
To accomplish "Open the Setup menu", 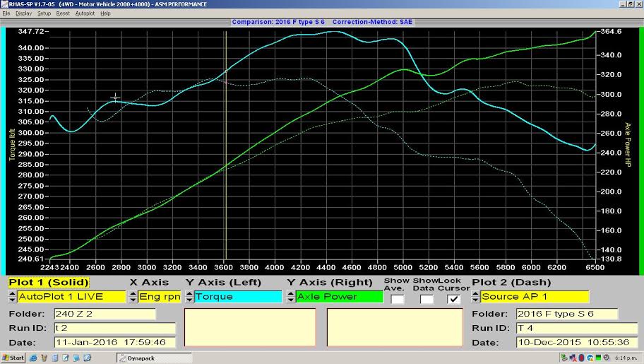I will click(44, 13).
